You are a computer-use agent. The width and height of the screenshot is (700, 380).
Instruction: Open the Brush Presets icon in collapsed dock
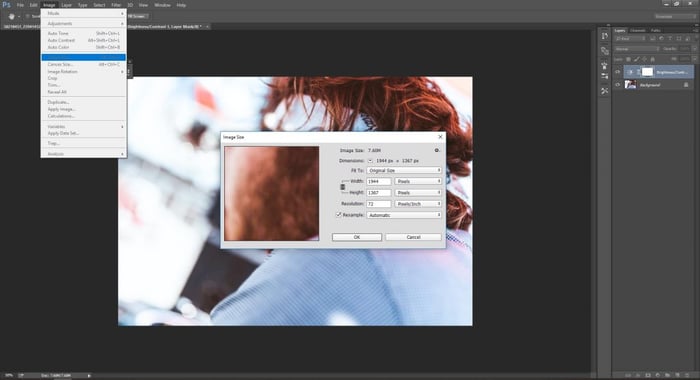(604, 76)
